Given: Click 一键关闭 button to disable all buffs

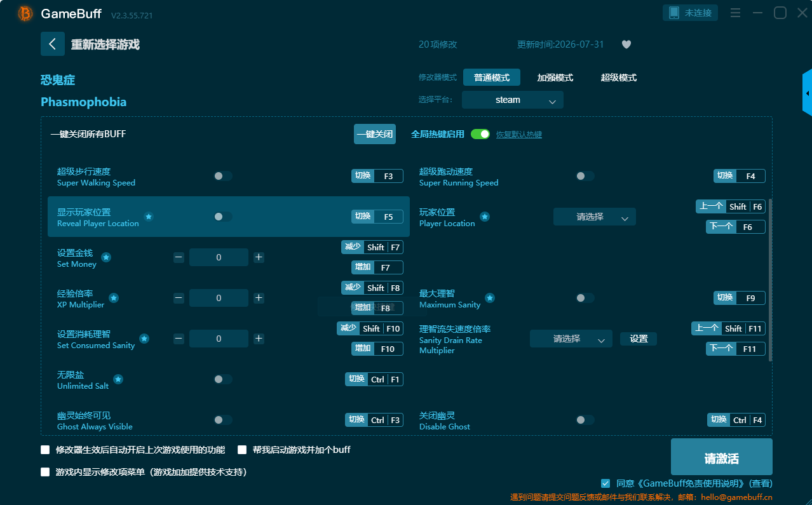Looking at the screenshot, I should 375,134.
